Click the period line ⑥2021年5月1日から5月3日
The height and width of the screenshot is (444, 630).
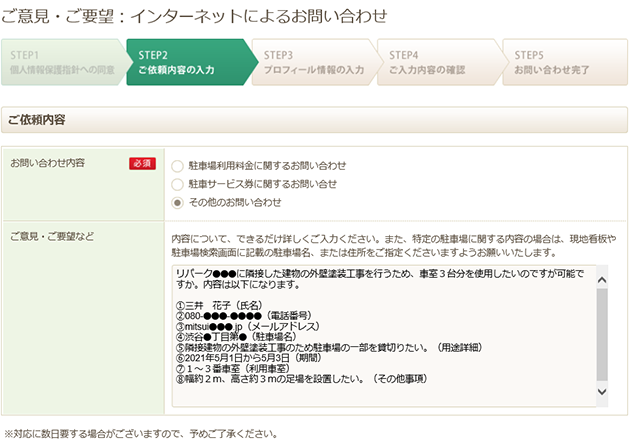(x=248, y=358)
